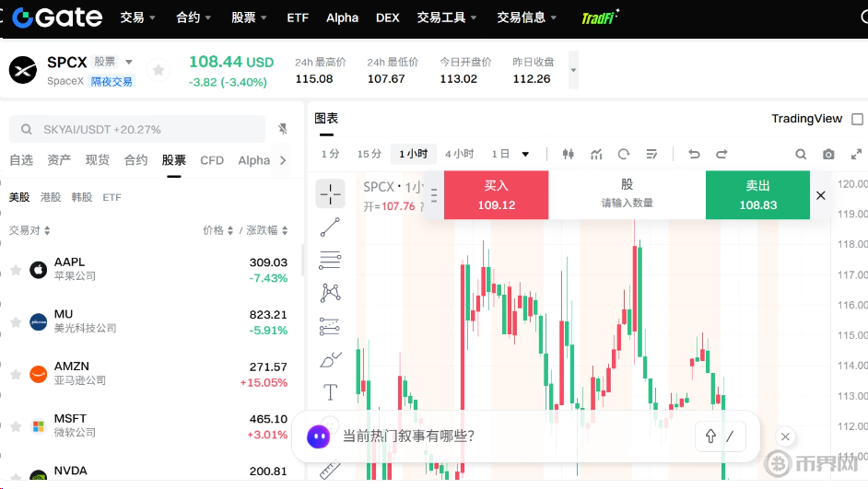The image size is (868, 489).
Task: Open the Alpha navigation item
Action: (342, 17)
